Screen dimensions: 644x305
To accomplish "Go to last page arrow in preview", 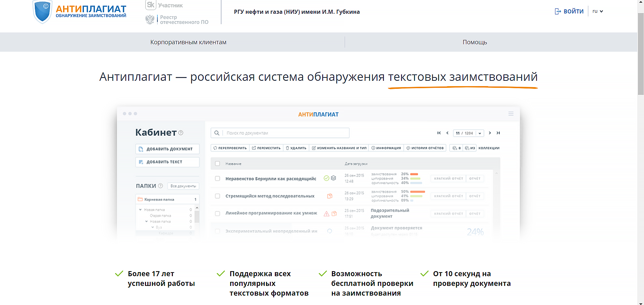I will tap(498, 133).
